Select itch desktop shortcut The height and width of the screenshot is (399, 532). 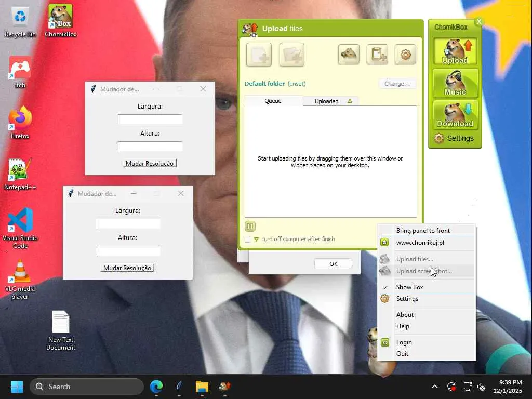point(20,73)
